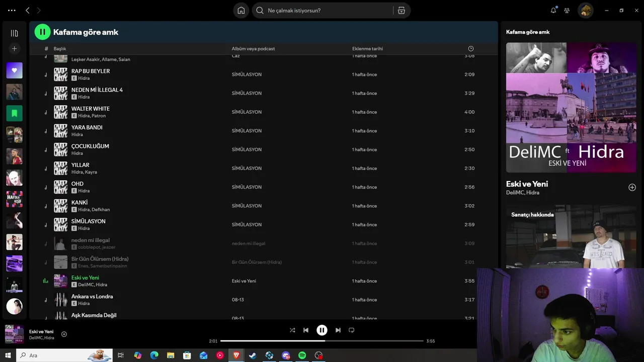Click the Browse icon in the search bar

pyautogui.click(x=401, y=11)
